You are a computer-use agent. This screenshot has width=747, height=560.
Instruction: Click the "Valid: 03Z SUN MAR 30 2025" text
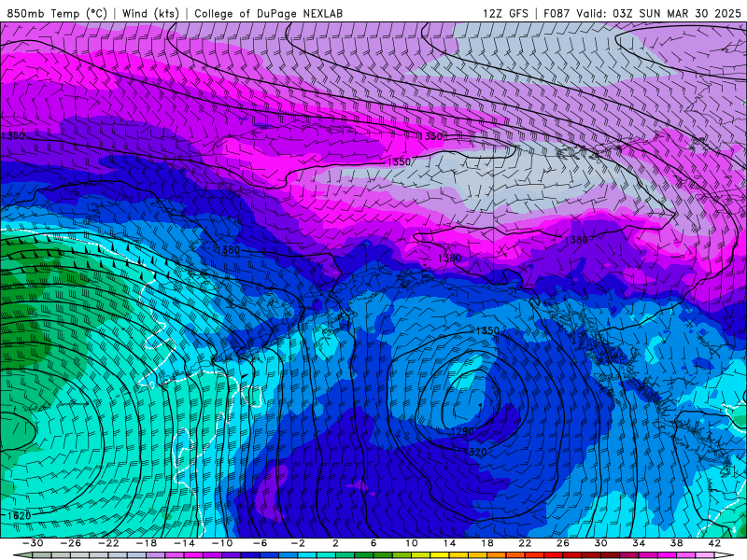660,13
